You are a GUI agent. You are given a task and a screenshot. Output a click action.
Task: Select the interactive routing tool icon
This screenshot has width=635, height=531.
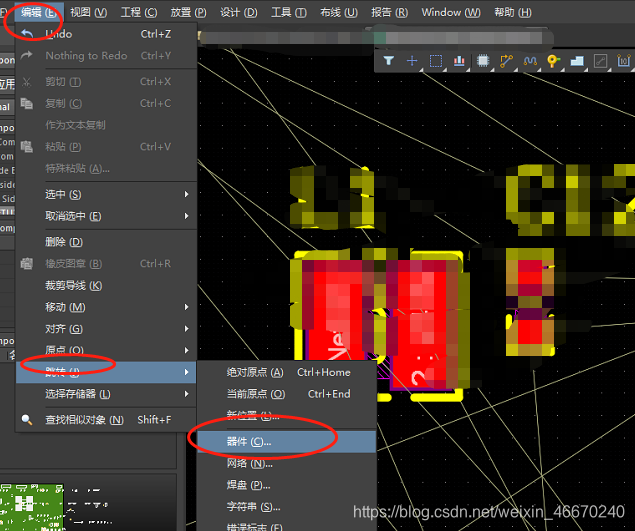506,61
